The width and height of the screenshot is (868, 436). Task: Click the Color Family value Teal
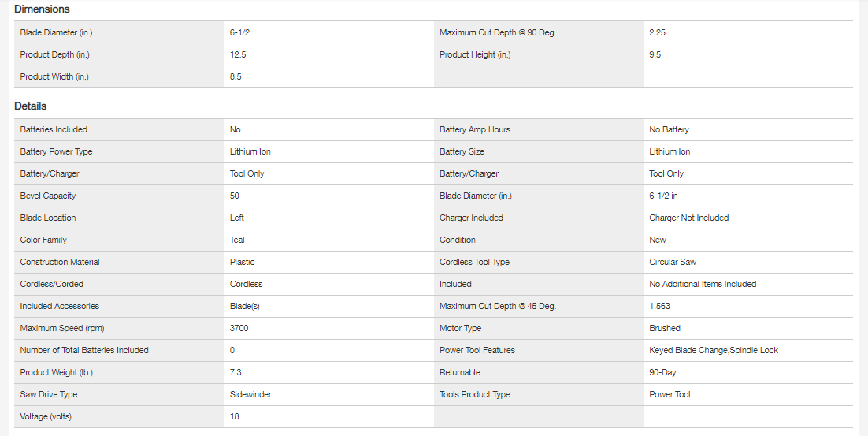(237, 240)
